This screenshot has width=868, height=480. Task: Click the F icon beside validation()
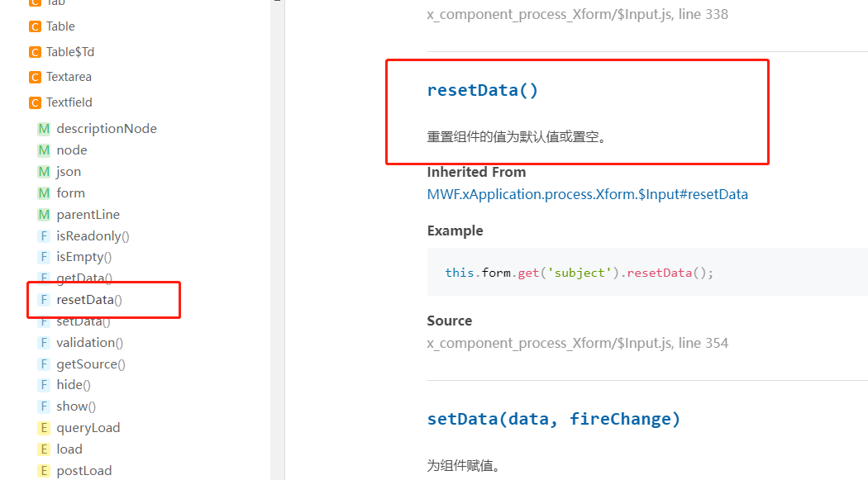(44, 343)
